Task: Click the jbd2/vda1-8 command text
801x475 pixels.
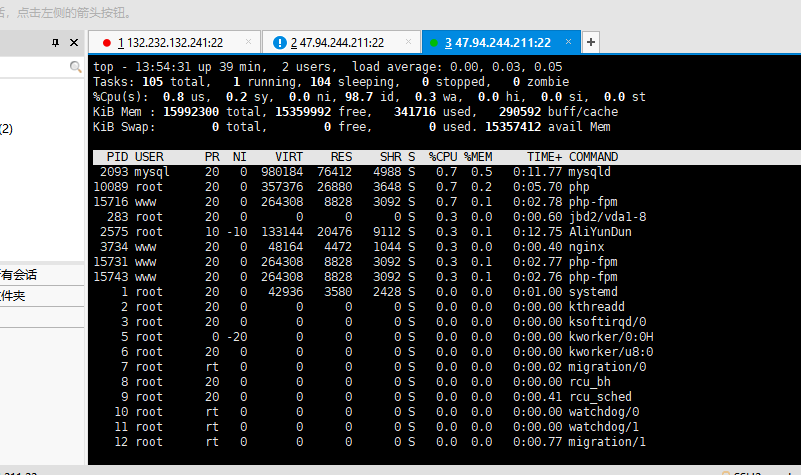Action: pos(607,217)
